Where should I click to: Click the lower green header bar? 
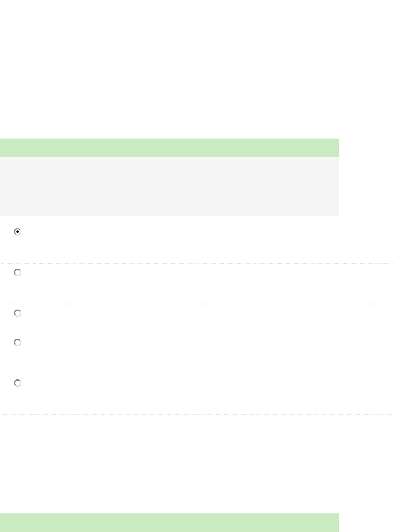169,522
